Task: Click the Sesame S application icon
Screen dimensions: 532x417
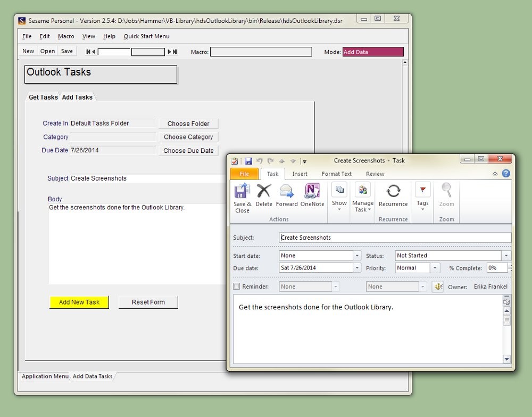Action: (22, 21)
